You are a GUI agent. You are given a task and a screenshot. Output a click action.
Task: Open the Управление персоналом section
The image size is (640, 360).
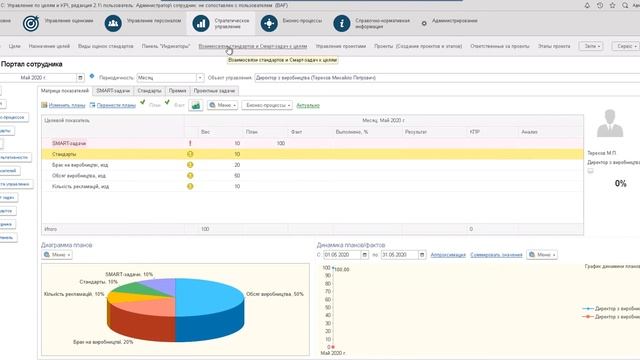(142, 23)
